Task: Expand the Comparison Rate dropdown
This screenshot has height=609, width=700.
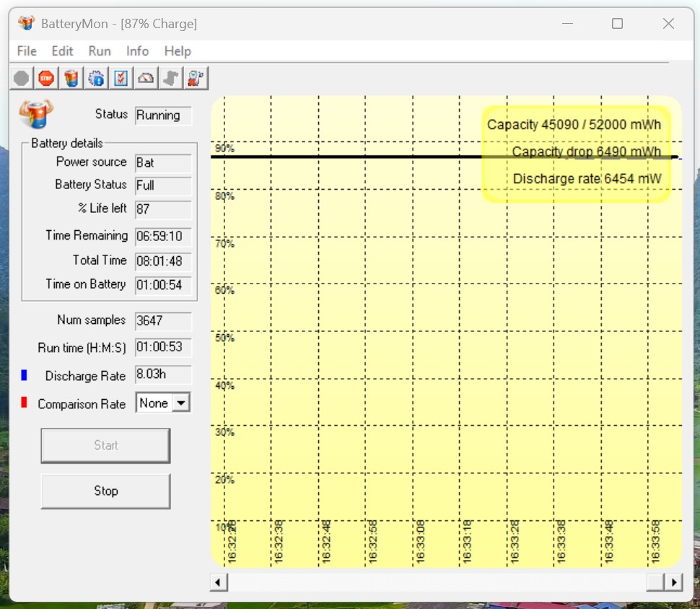Action: pos(181,403)
